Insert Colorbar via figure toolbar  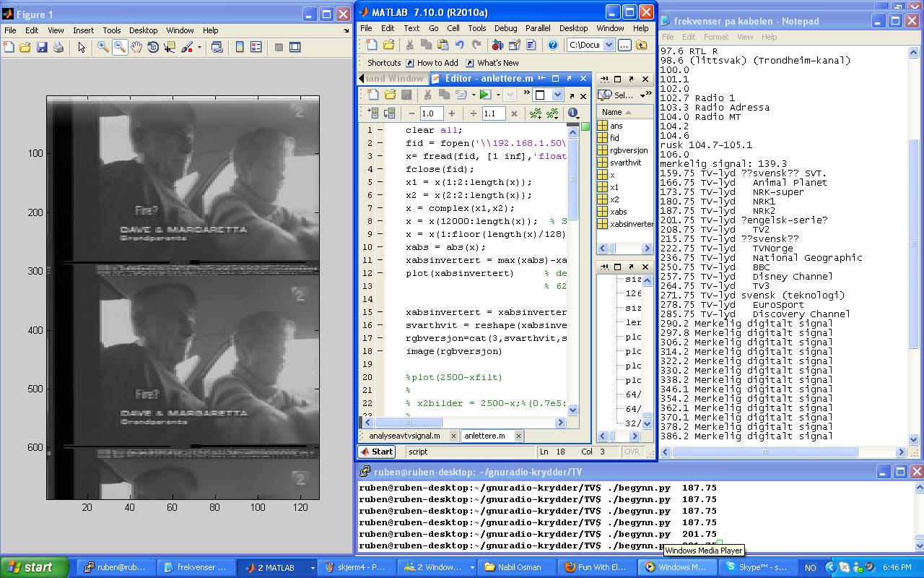[240, 47]
